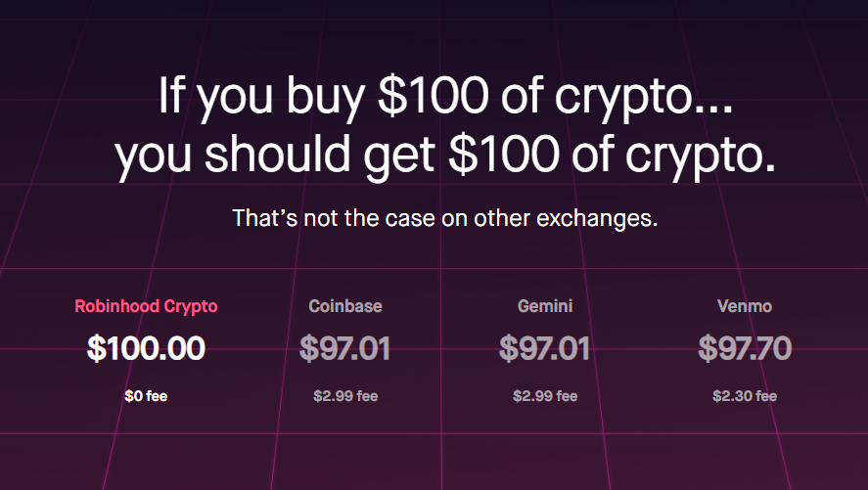Click the $97.70 Venmo amount
Viewport: 868px width, 490px height.
745,348
